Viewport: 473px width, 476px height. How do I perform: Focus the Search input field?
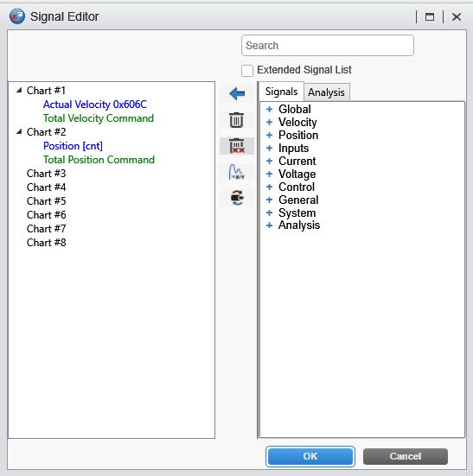click(328, 46)
